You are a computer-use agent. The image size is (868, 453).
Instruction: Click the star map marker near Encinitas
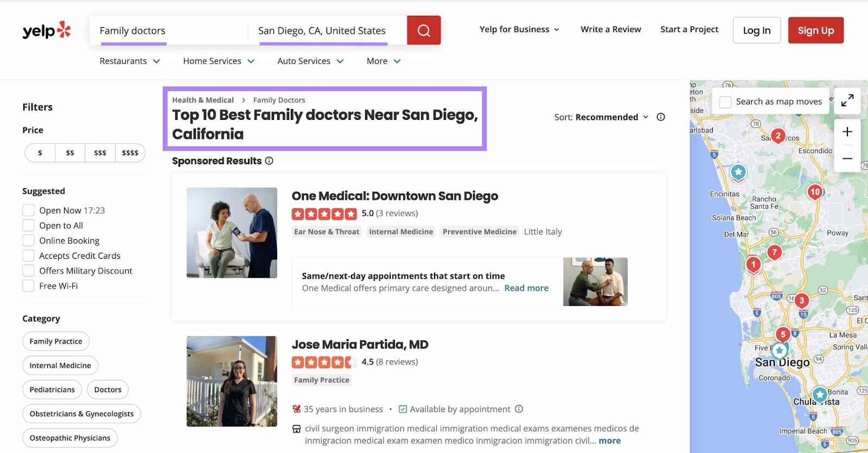[738, 173]
